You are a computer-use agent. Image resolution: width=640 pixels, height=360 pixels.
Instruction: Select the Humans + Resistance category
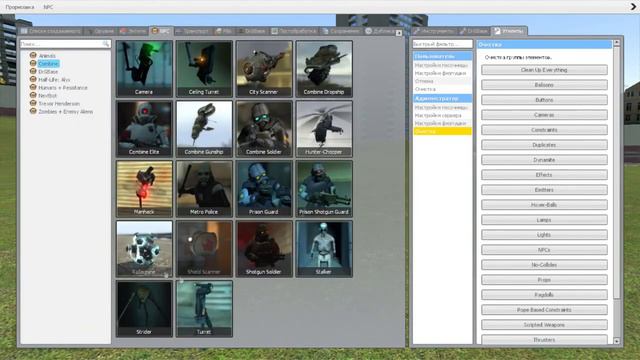point(63,88)
